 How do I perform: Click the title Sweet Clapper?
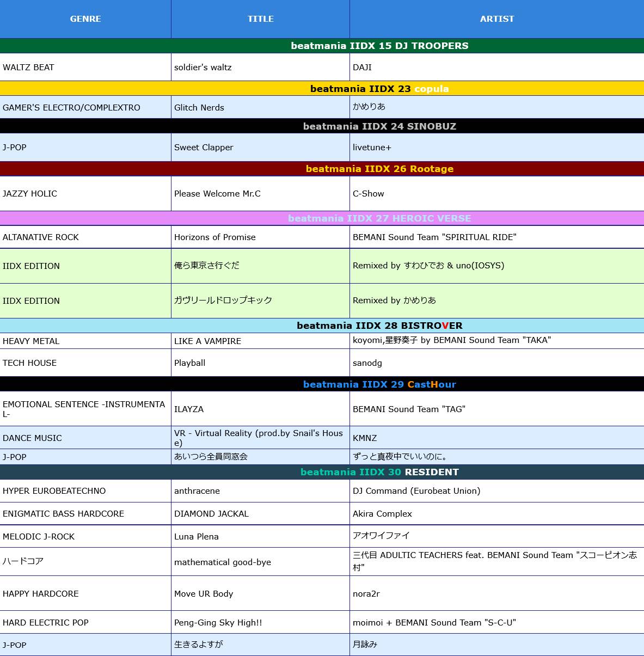[x=204, y=148]
